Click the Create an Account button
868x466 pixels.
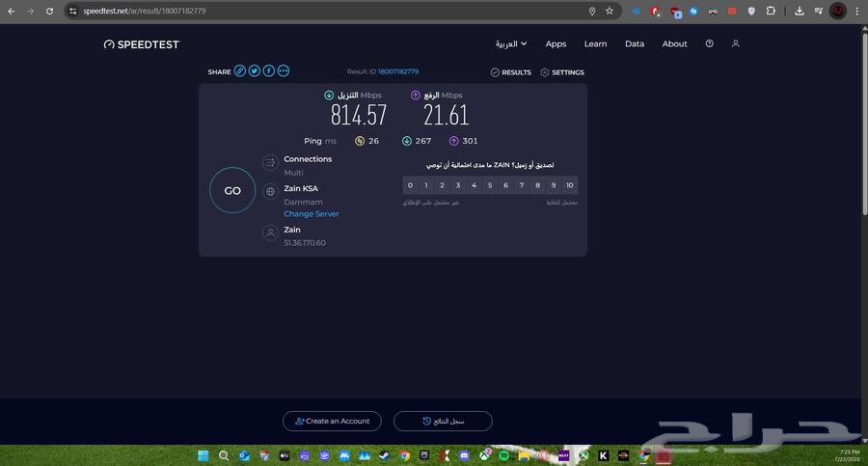[x=332, y=421]
